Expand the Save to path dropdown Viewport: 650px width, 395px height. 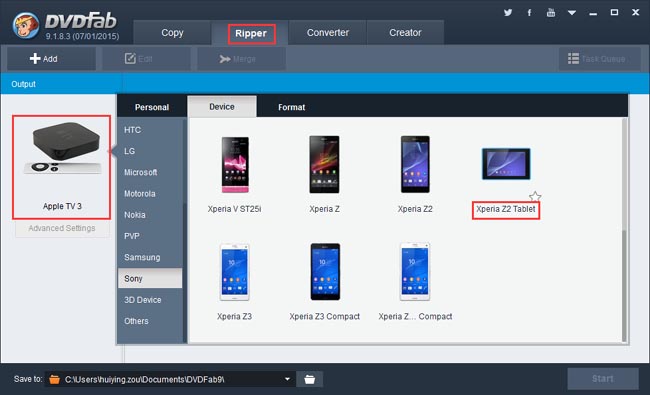pyautogui.click(x=287, y=379)
